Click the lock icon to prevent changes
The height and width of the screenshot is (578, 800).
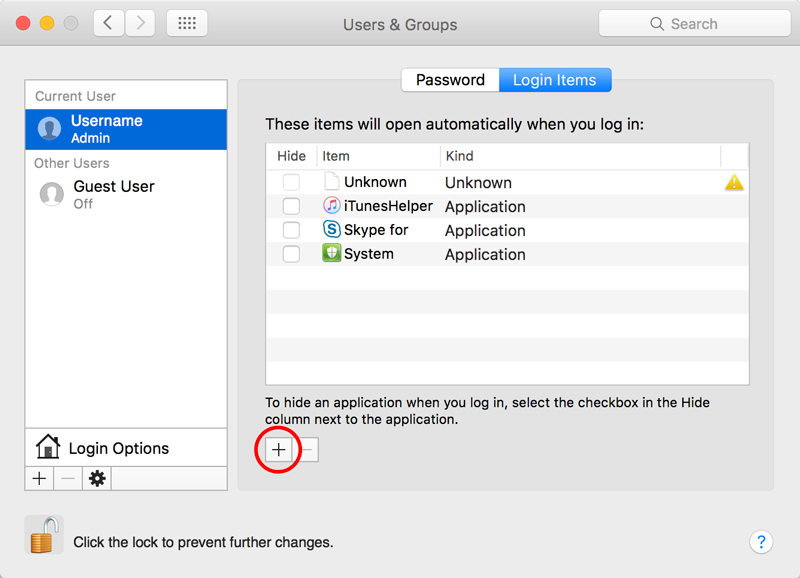[x=43, y=535]
